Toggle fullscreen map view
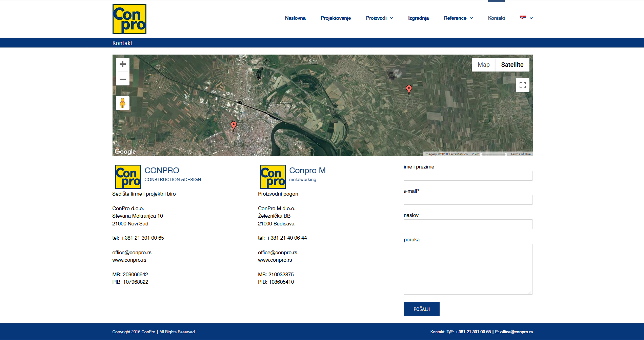Viewport: 644px width, 340px height. (522, 85)
